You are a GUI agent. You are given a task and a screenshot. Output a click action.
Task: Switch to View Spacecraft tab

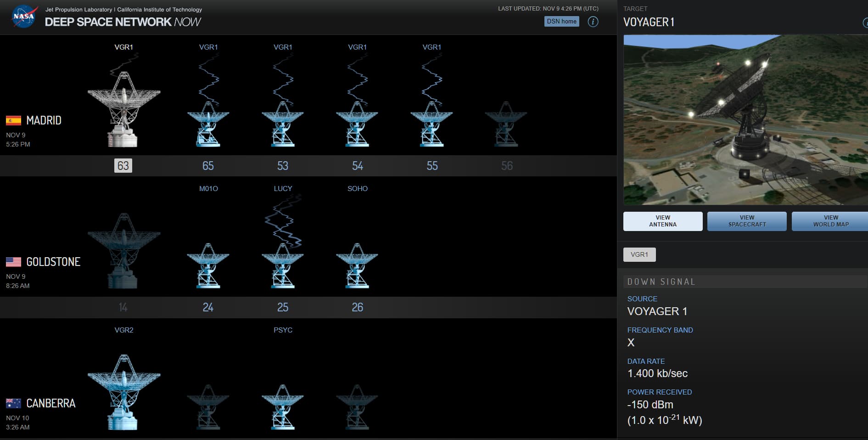click(x=746, y=221)
